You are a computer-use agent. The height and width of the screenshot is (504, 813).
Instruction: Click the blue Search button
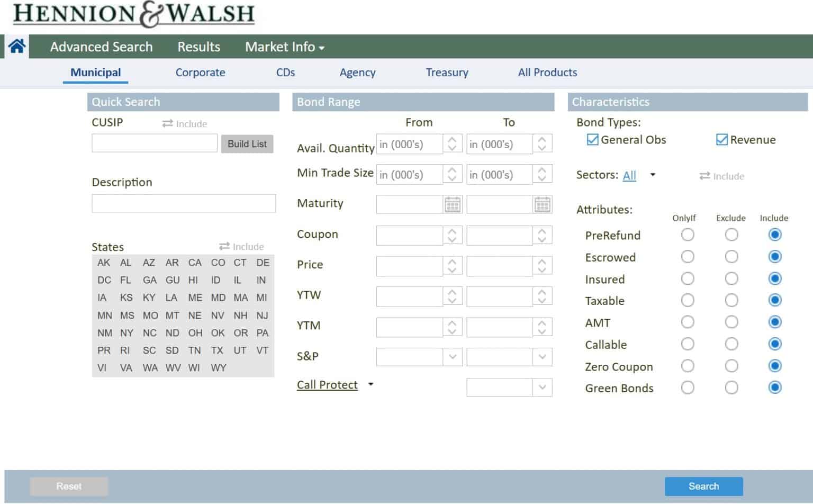tap(703, 486)
